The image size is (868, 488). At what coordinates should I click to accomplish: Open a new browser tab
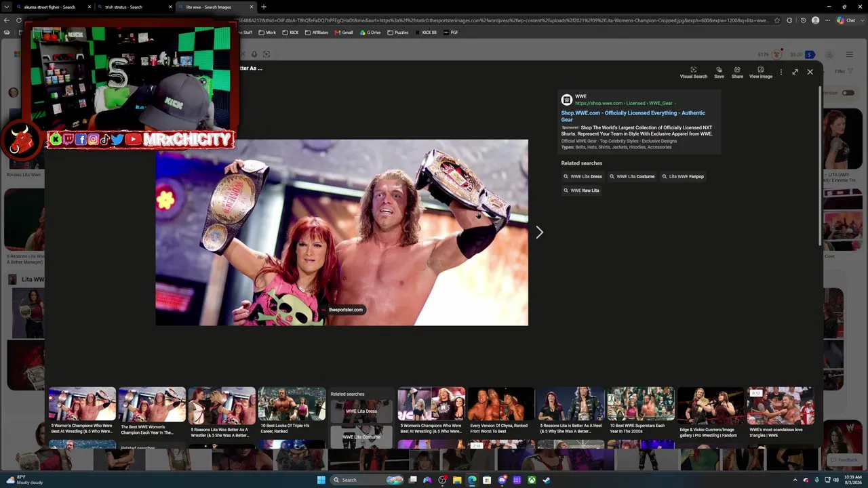pyautogui.click(x=264, y=7)
